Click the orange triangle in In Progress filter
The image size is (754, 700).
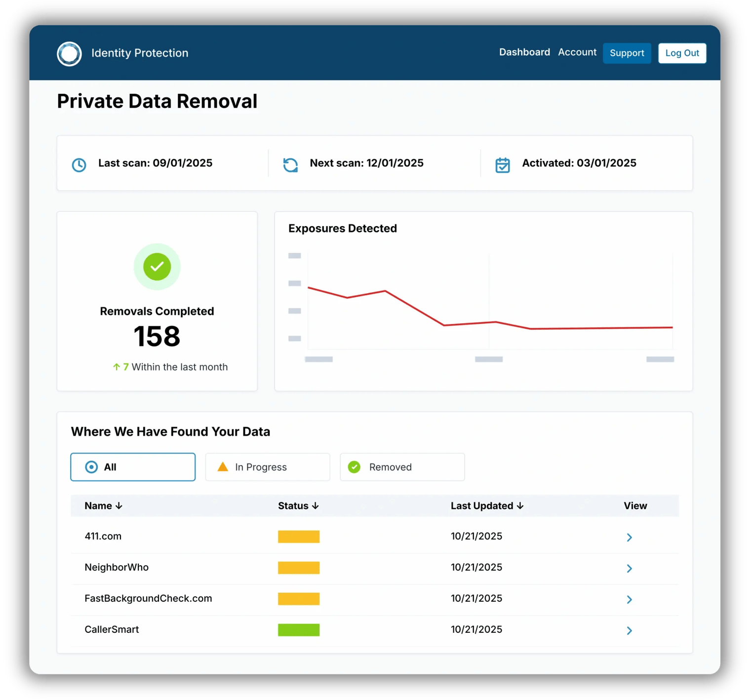point(223,467)
